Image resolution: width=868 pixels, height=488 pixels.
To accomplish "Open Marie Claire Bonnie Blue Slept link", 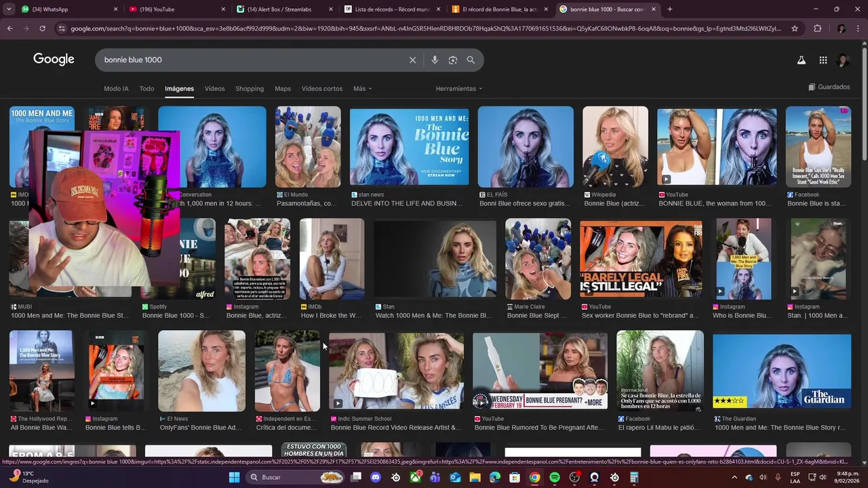I will tap(537, 315).
